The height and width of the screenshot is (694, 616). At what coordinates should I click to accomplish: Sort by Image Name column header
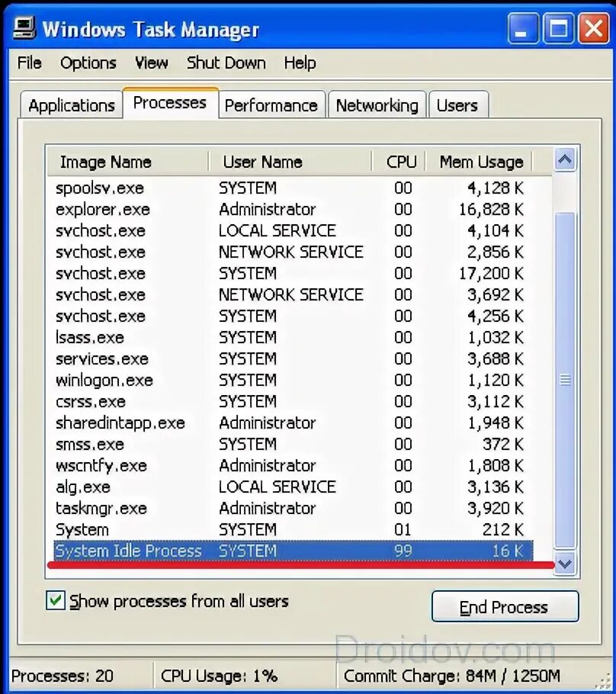click(128, 162)
